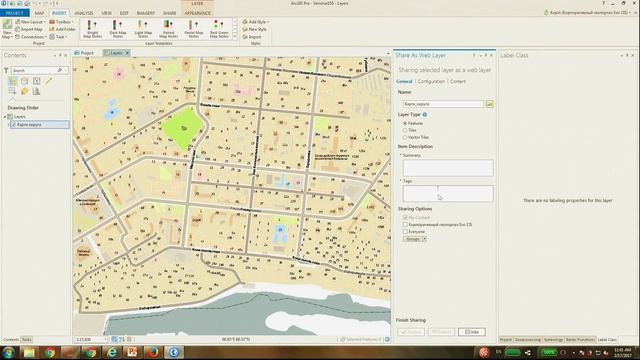The width and height of the screenshot is (640, 360).
Task: Open the Task dropdown
Action: pyautogui.click(x=58, y=37)
